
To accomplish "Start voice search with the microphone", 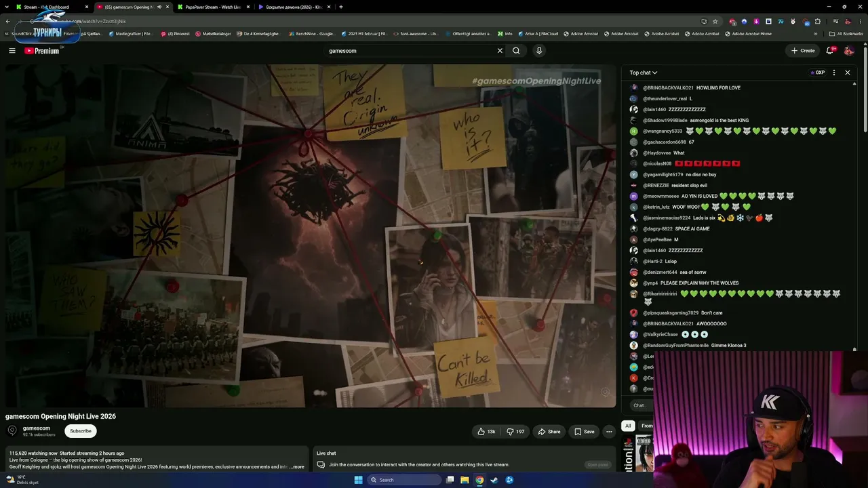I will coord(539,51).
